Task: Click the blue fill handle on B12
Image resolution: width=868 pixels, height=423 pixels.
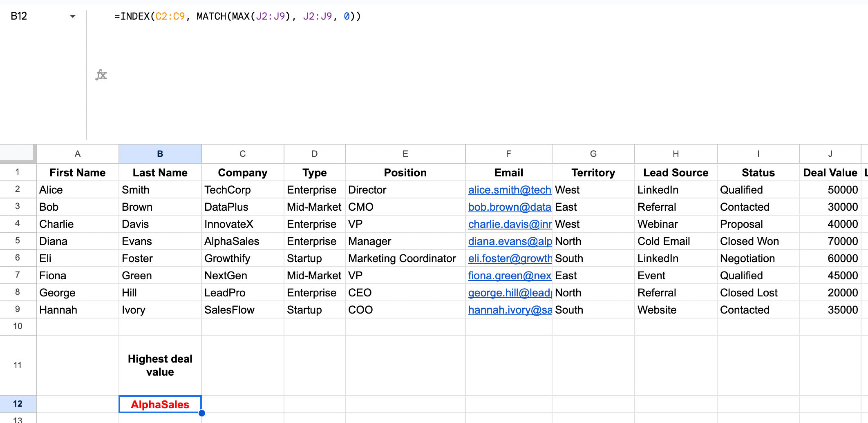Action: click(x=202, y=413)
